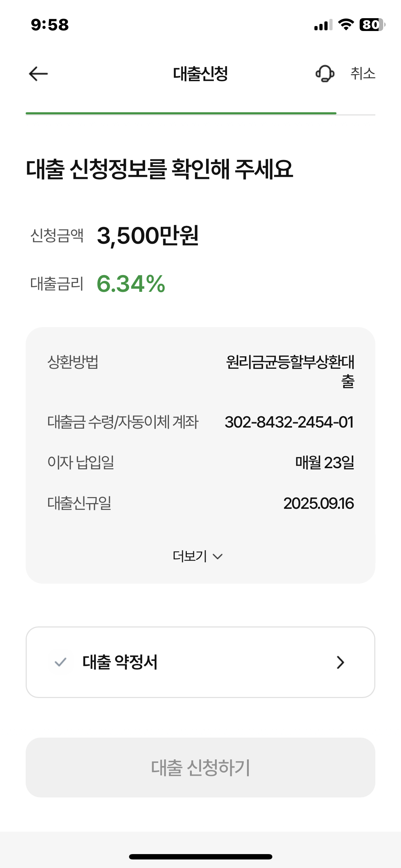
Task: Tap account number 302-8432-2454-01
Action: 289,422
